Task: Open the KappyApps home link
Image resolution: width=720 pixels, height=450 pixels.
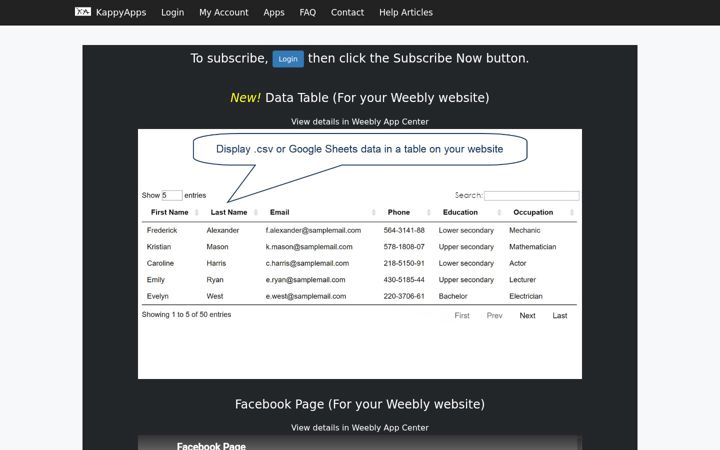Action: [121, 12]
